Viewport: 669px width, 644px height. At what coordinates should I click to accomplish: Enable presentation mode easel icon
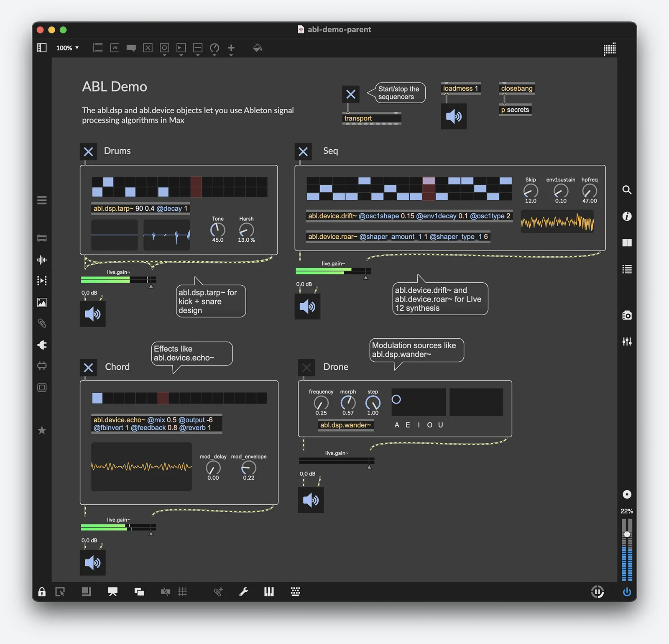[x=113, y=592]
